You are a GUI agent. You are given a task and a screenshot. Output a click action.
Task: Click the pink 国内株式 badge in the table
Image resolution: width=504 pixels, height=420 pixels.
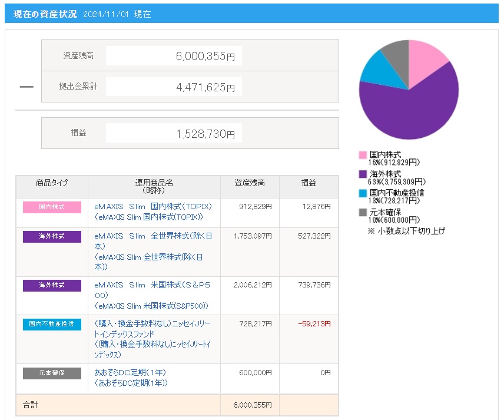(52, 207)
